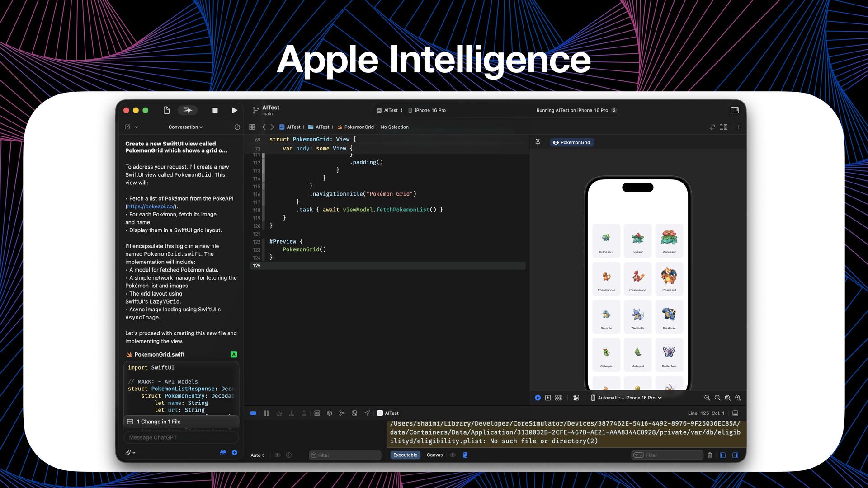
Task: Tap the Charizard card in preview
Action: click(669, 279)
